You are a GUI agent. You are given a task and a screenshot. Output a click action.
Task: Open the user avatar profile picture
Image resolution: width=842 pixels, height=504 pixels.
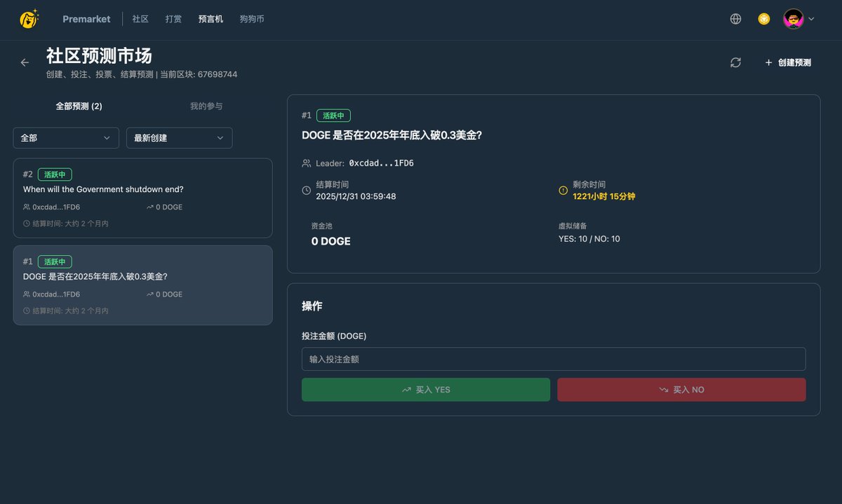coord(794,19)
